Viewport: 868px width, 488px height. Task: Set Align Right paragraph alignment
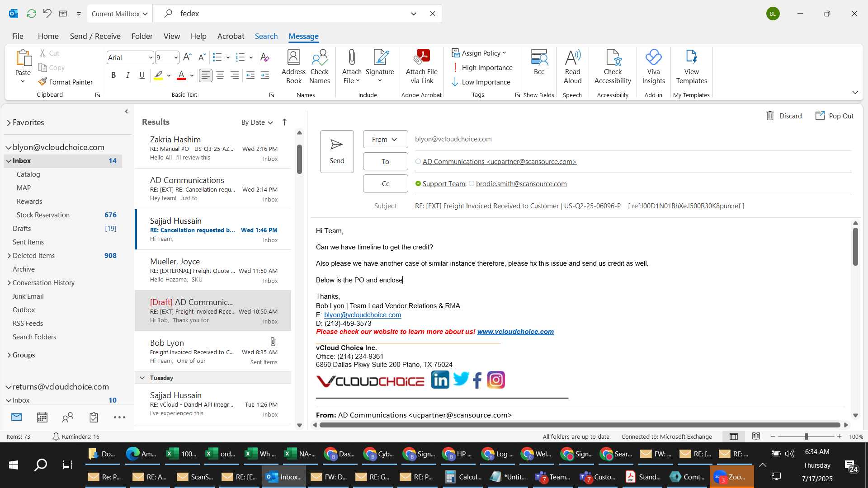pos(235,75)
